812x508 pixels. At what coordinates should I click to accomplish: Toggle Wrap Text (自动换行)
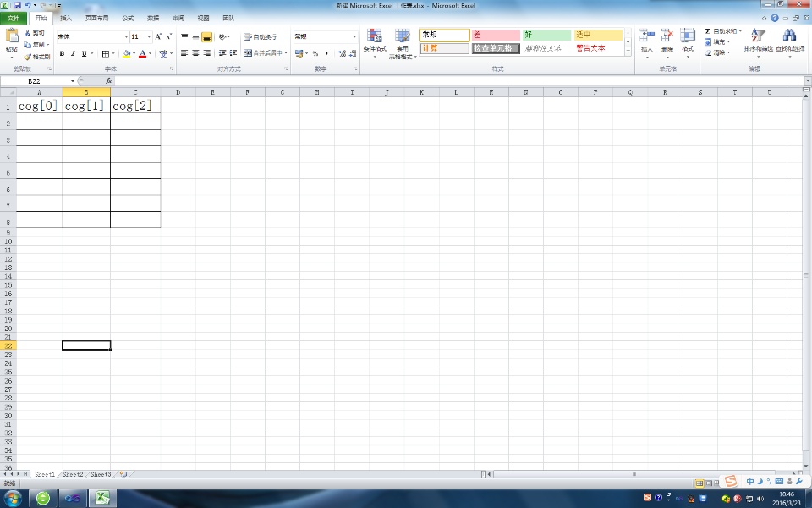click(260, 36)
